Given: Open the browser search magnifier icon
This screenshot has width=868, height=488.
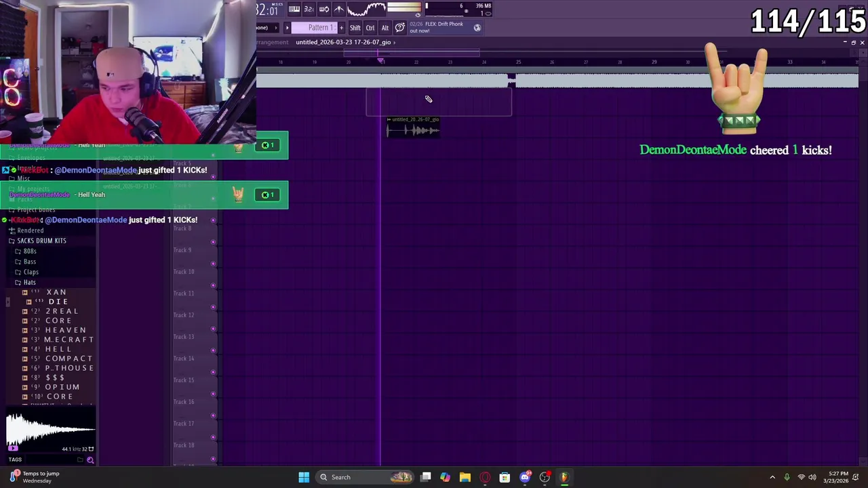Looking at the screenshot, I should point(90,460).
